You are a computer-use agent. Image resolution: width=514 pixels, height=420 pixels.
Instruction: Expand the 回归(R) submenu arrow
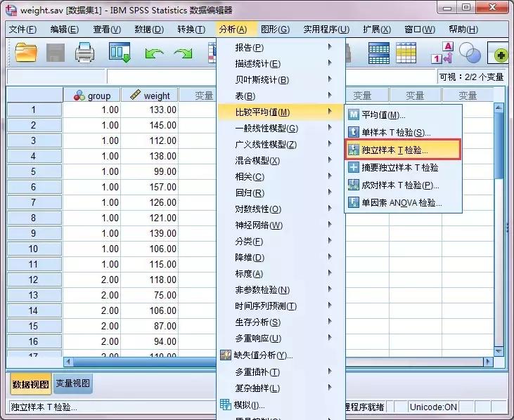coord(330,192)
